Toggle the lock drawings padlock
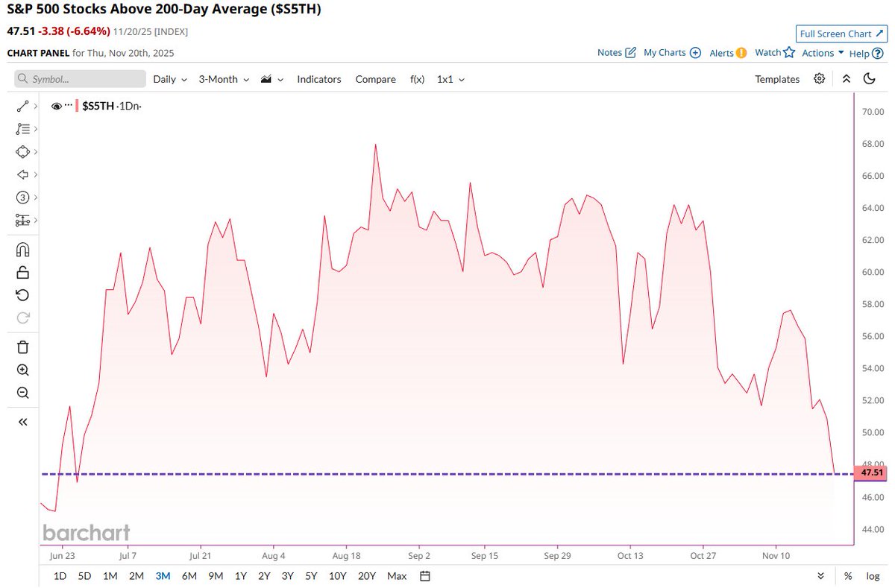 22,272
